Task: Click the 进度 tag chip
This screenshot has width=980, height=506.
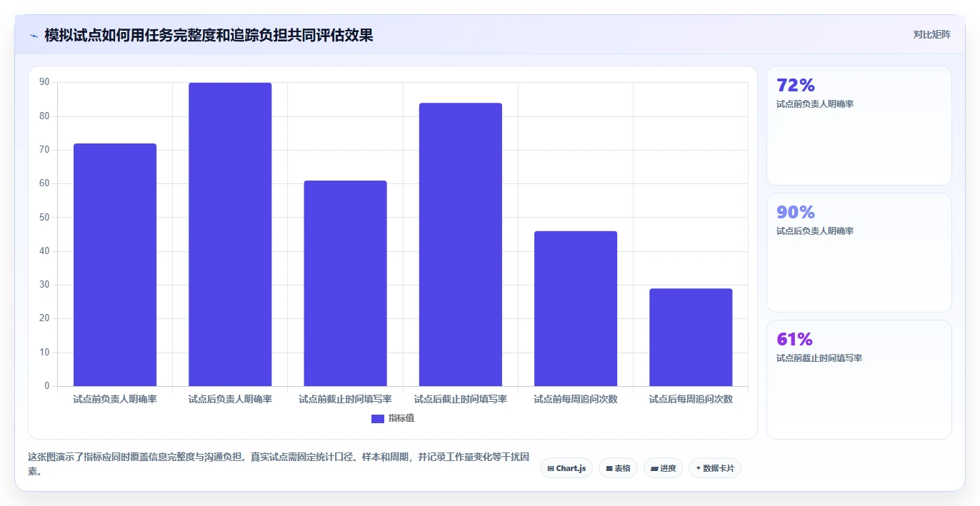Action: pos(663,468)
